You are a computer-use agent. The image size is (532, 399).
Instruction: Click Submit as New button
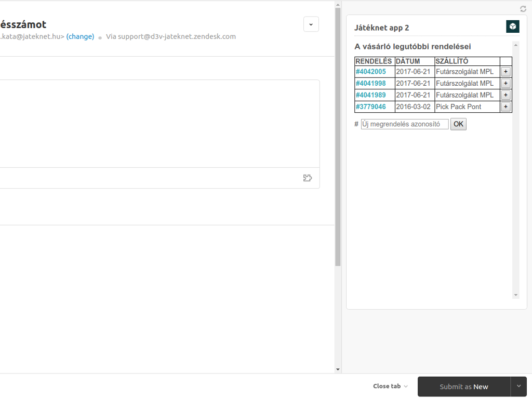(x=463, y=387)
